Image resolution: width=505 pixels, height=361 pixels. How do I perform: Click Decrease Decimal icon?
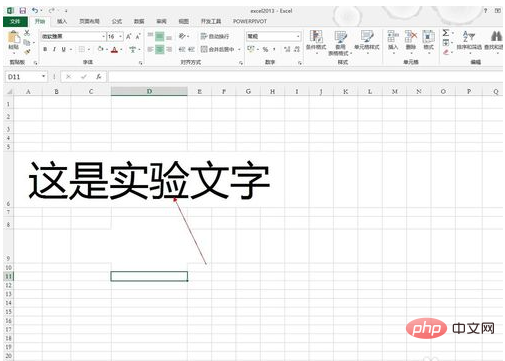pyautogui.click(x=297, y=49)
